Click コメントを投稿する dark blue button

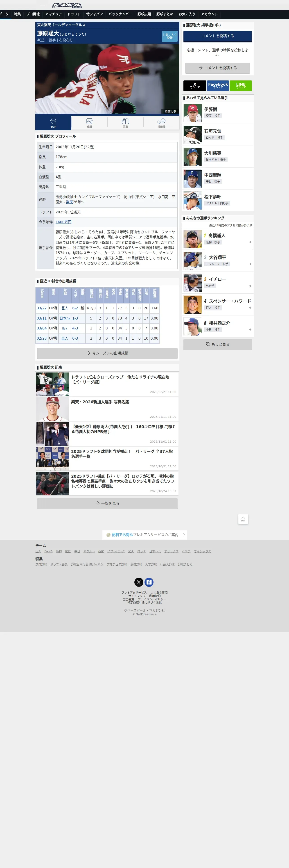tap(218, 36)
